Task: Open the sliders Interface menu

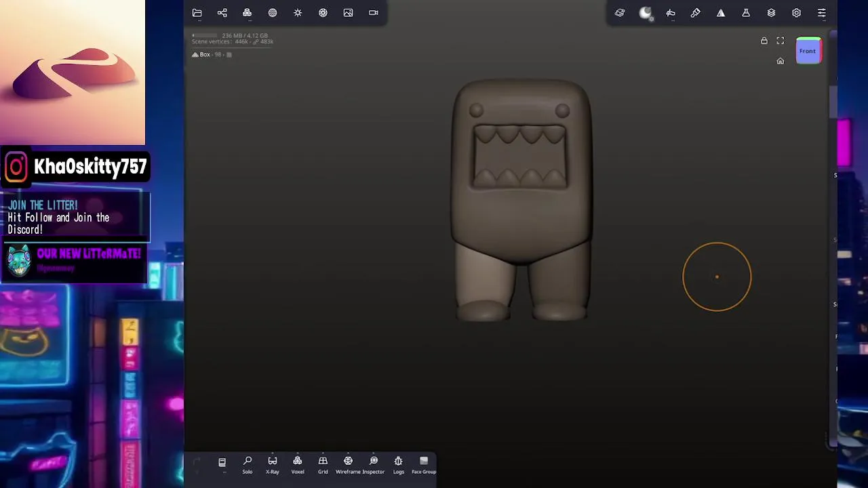Action: [x=821, y=13]
